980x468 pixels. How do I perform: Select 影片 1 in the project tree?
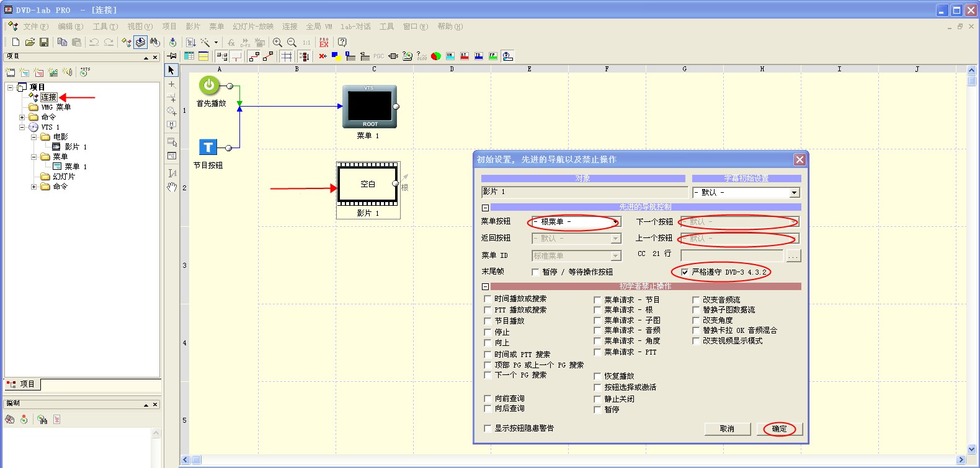(x=76, y=147)
